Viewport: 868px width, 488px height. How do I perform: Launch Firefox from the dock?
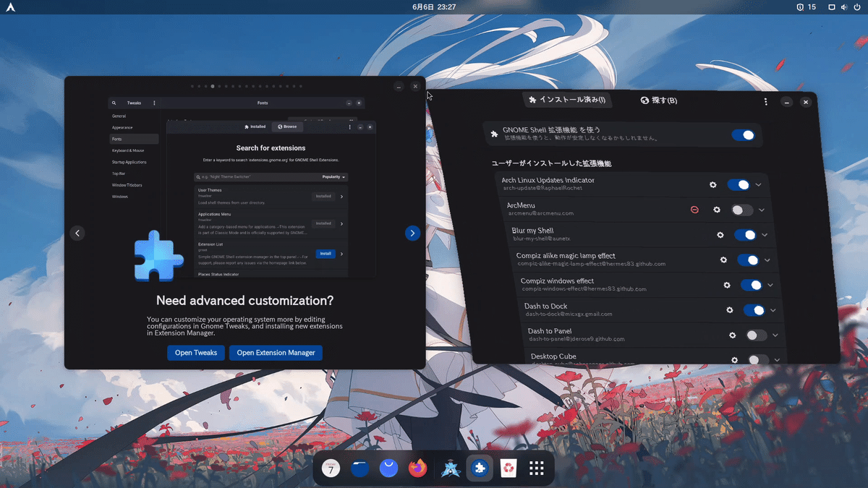coord(417,468)
